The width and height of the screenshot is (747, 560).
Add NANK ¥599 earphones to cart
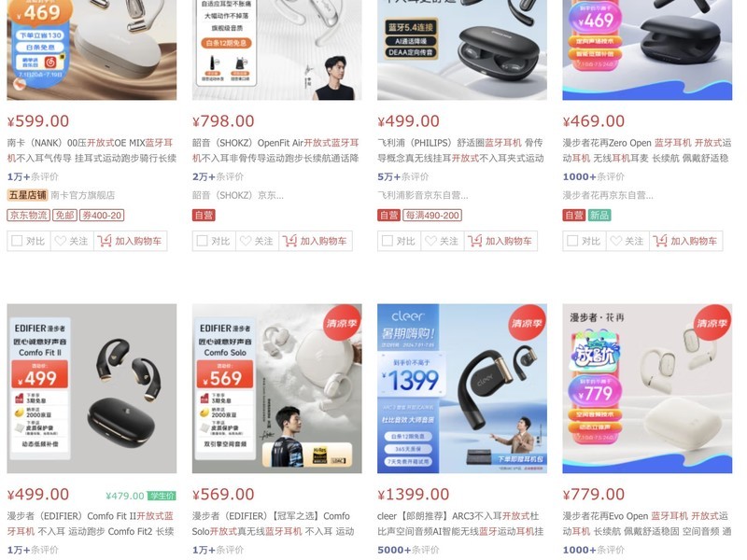tap(130, 241)
